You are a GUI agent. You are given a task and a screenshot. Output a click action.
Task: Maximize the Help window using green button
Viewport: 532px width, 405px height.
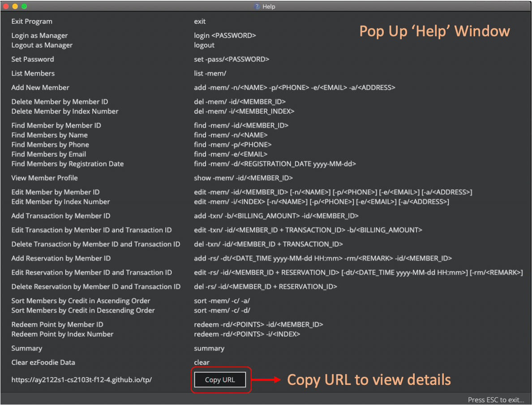[24, 6]
